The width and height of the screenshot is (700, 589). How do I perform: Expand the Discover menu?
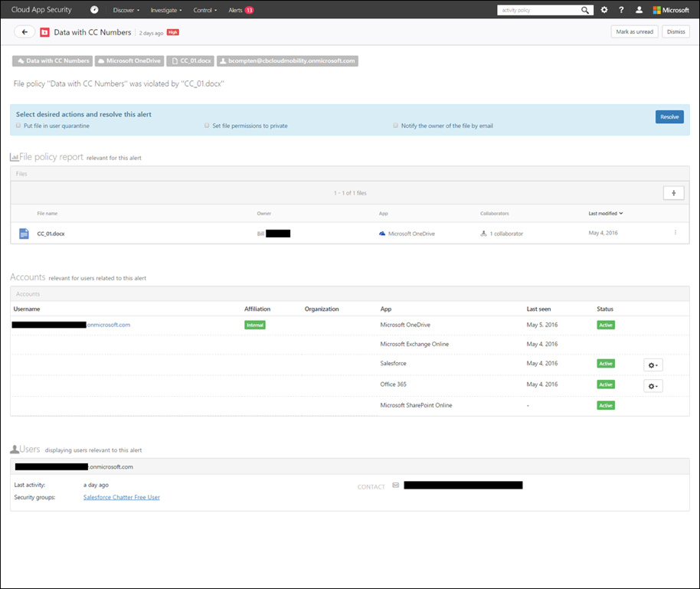pos(126,10)
